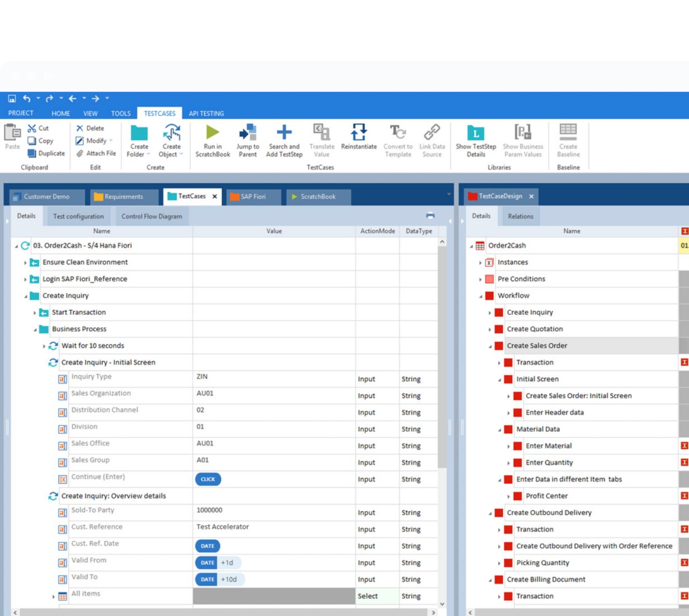This screenshot has width=689, height=616.
Task: Click Show TestStep Details library icon
Action: click(x=476, y=133)
